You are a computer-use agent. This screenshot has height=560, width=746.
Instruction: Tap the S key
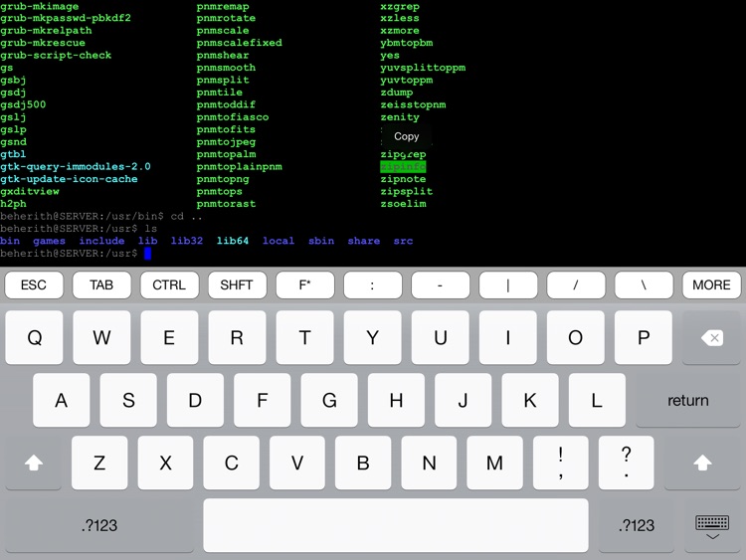coord(128,400)
